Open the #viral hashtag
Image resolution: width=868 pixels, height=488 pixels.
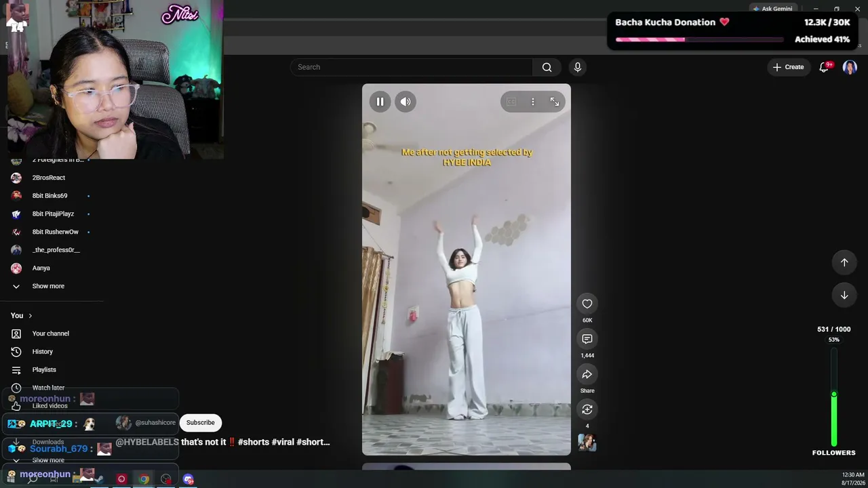click(x=283, y=442)
